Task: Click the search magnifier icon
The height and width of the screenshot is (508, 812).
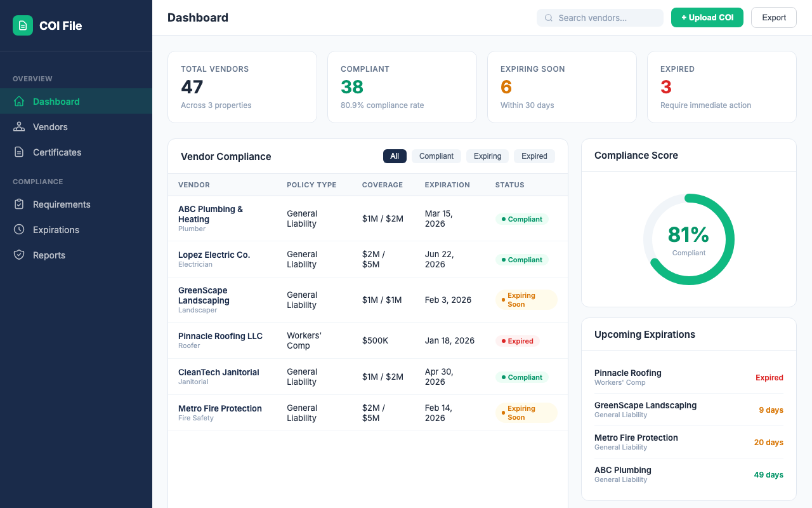Action: [x=549, y=18]
